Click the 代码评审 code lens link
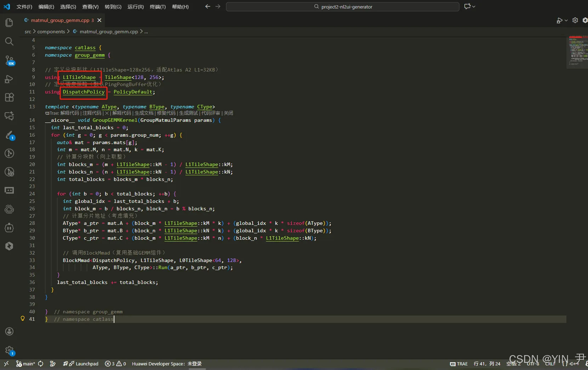 [211, 113]
